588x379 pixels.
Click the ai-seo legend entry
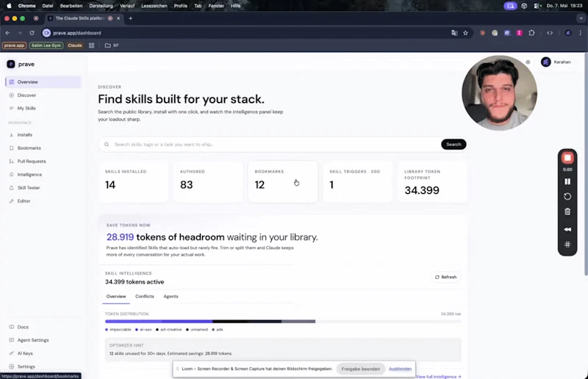(143, 330)
